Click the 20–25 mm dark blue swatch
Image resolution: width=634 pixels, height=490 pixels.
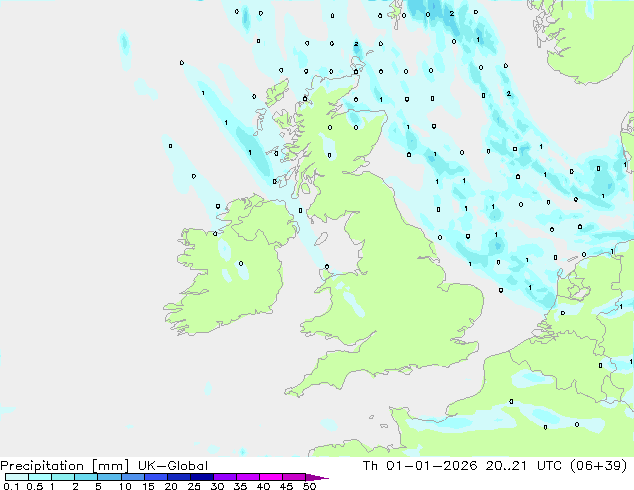click(x=178, y=477)
